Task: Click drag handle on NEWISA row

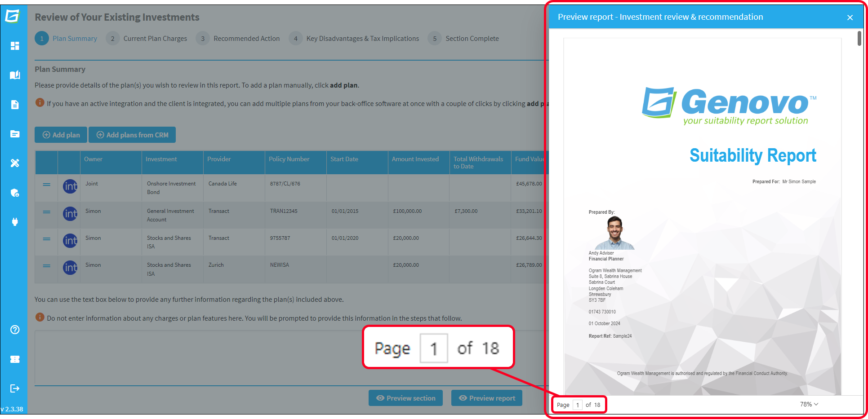Action: (x=47, y=266)
